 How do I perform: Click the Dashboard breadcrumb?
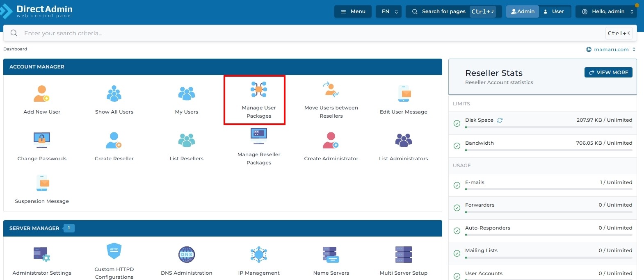click(15, 49)
